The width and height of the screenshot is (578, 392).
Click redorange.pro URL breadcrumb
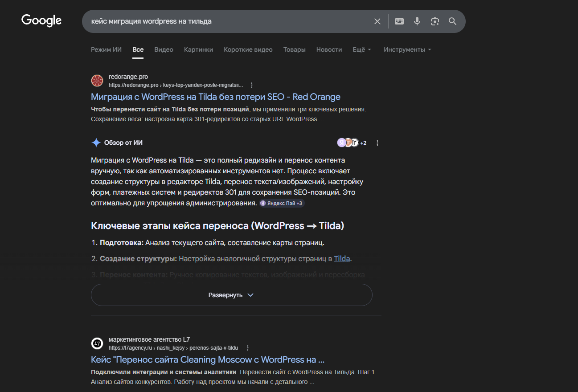coord(176,85)
